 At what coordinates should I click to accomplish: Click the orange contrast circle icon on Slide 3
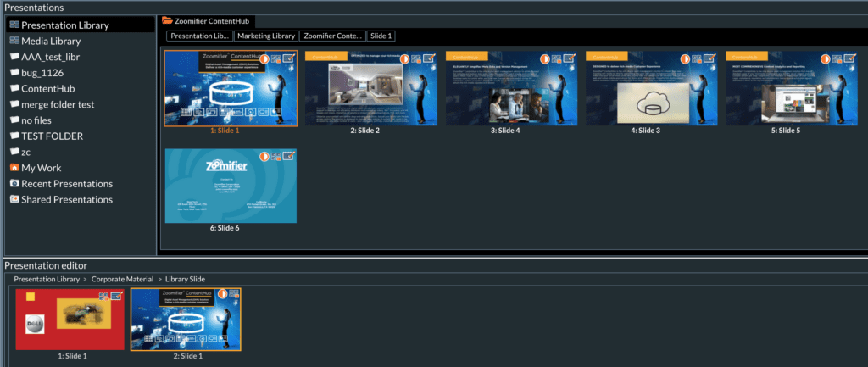click(685, 58)
